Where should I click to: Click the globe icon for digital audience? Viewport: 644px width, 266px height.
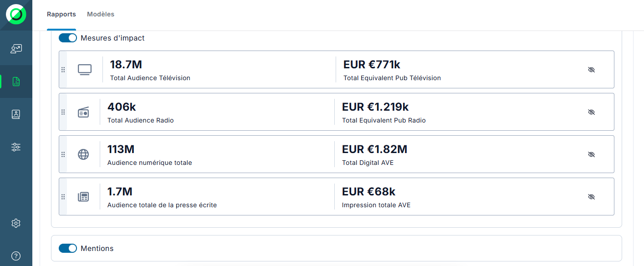83,154
